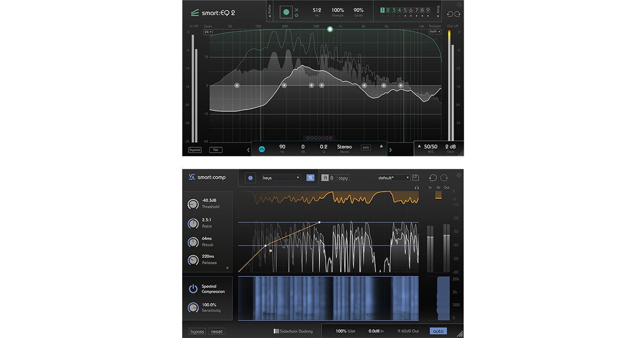This screenshot has height=338, width=644.
Task: Click the headphone sidechain listen icon in smart:comp
Action: 417,187
